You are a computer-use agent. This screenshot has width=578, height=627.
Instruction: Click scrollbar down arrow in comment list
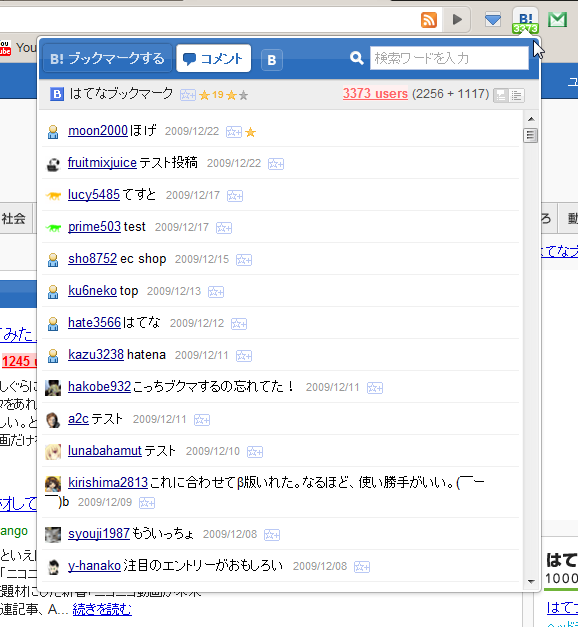[531, 581]
